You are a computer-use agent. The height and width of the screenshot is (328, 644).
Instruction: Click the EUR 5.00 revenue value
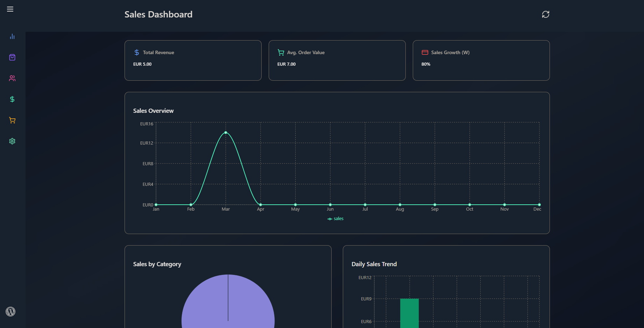(x=142, y=64)
